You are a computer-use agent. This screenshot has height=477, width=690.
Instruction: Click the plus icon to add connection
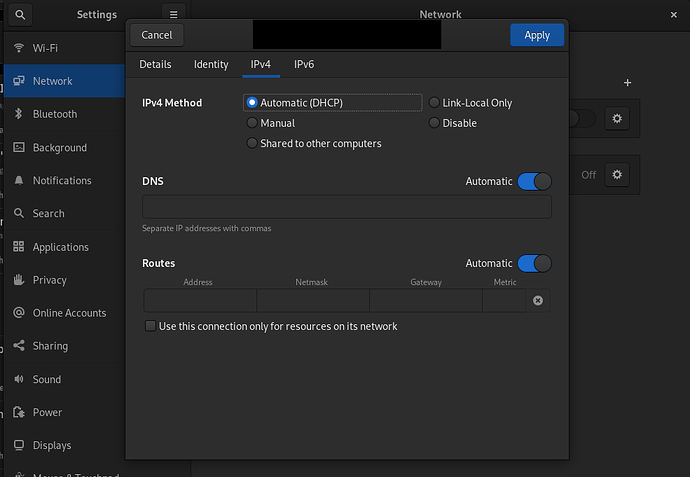click(627, 83)
